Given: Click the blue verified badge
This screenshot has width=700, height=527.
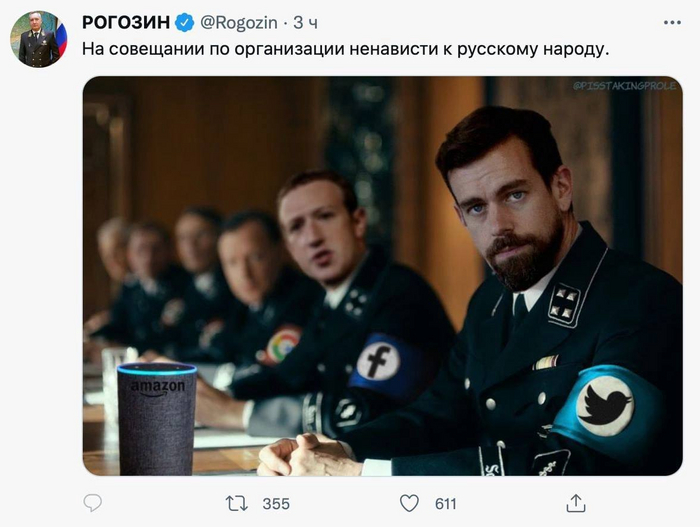Looking at the screenshot, I should (x=184, y=22).
